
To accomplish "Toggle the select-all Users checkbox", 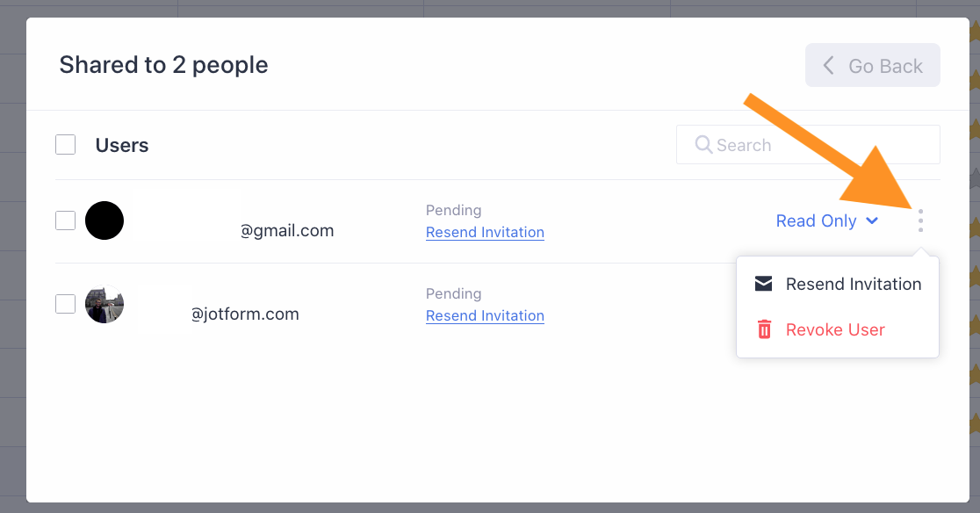I will coord(65,145).
